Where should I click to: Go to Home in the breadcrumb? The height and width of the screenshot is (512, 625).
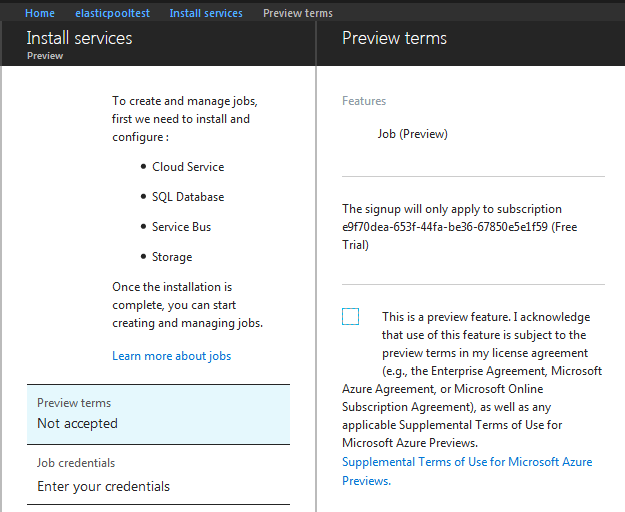point(40,13)
